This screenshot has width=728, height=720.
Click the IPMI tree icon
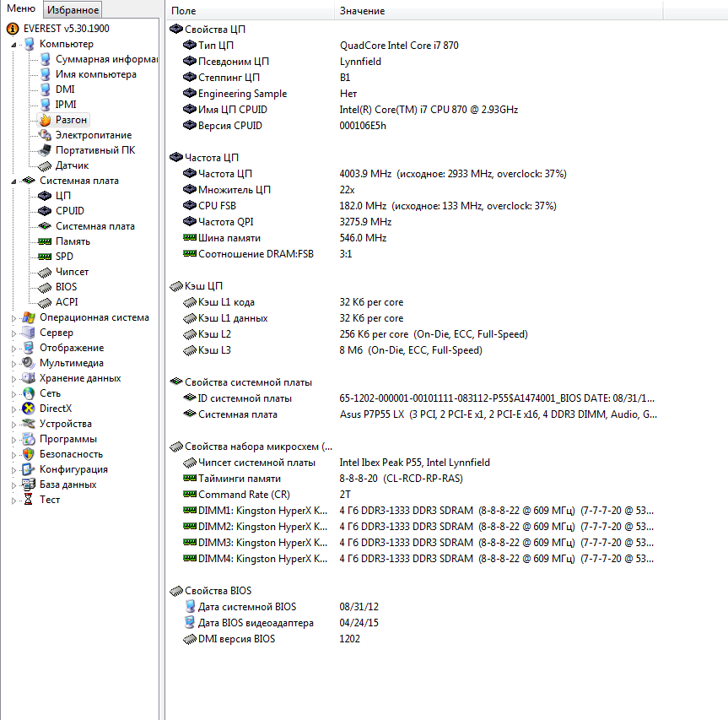46,105
